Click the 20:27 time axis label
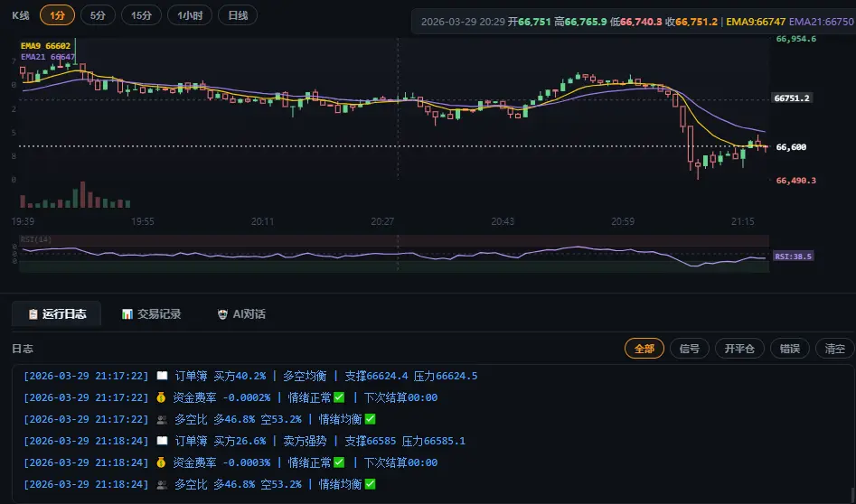The height and width of the screenshot is (504, 856). click(382, 221)
